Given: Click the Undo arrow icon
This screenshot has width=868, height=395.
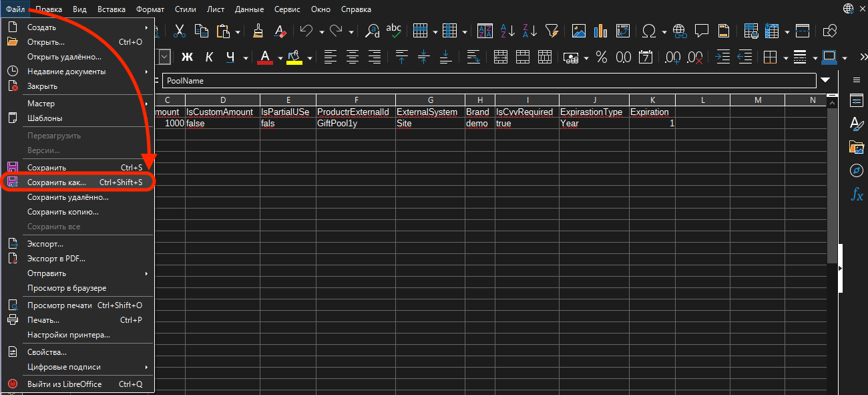Looking at the screenshot, I should pyautogui.click(x=306, y=31).
